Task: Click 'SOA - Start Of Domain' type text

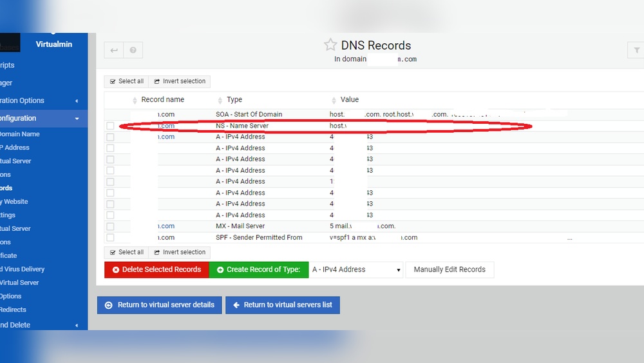Action: pyautogui.click(x=249, y=114)
